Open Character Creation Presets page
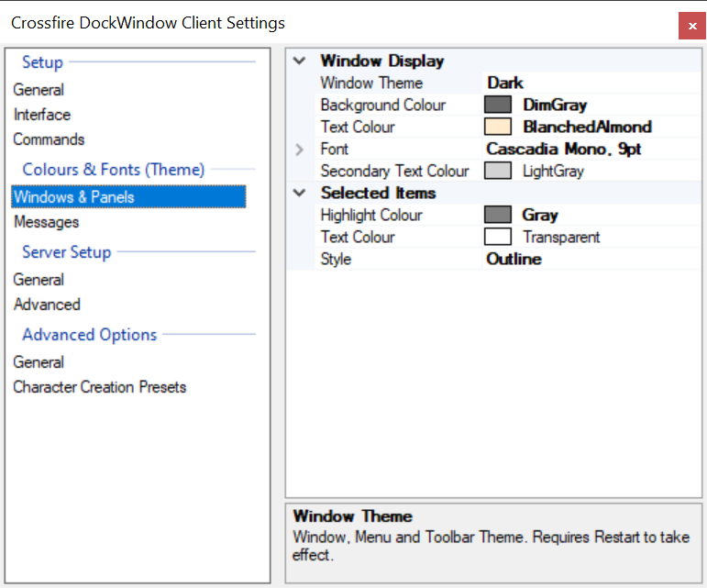Viewport: 707px width, 588px height. pos(100,387)
